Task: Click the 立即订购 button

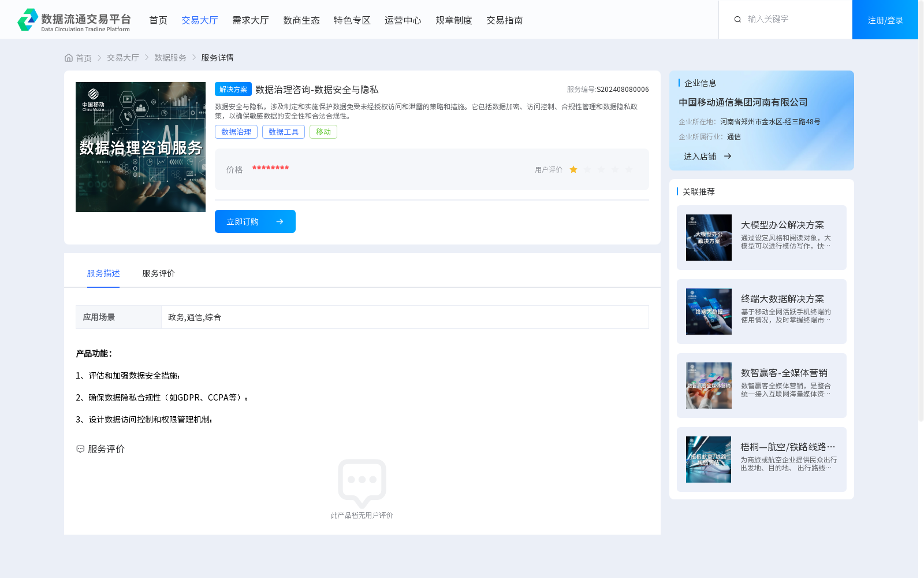Action: 255,221
